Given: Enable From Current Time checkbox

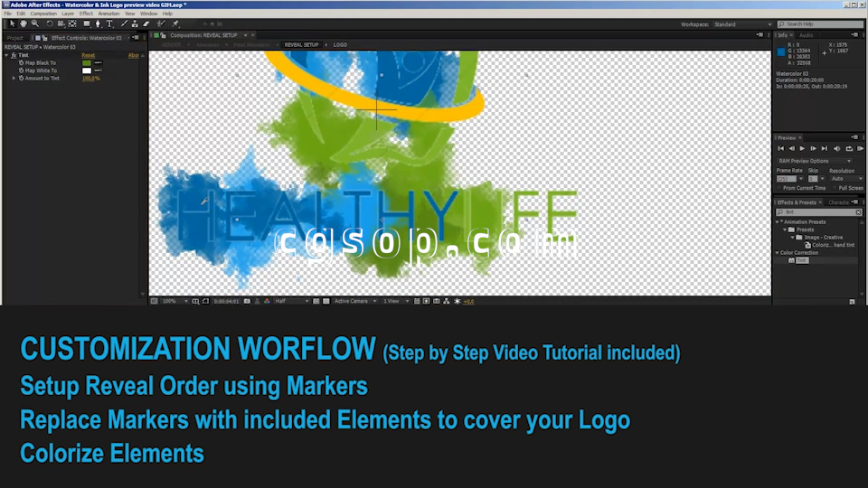Looking at the screenshot, I should click(780, 188).
